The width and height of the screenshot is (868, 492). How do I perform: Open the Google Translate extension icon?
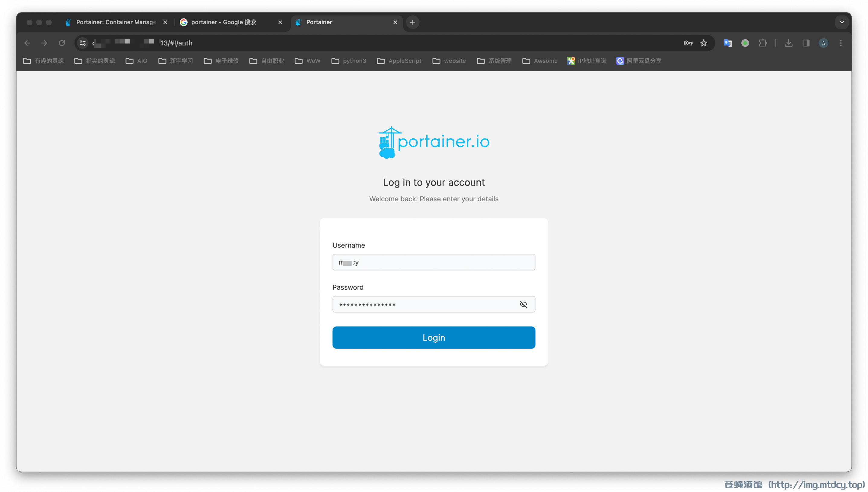tap(728, 43)
